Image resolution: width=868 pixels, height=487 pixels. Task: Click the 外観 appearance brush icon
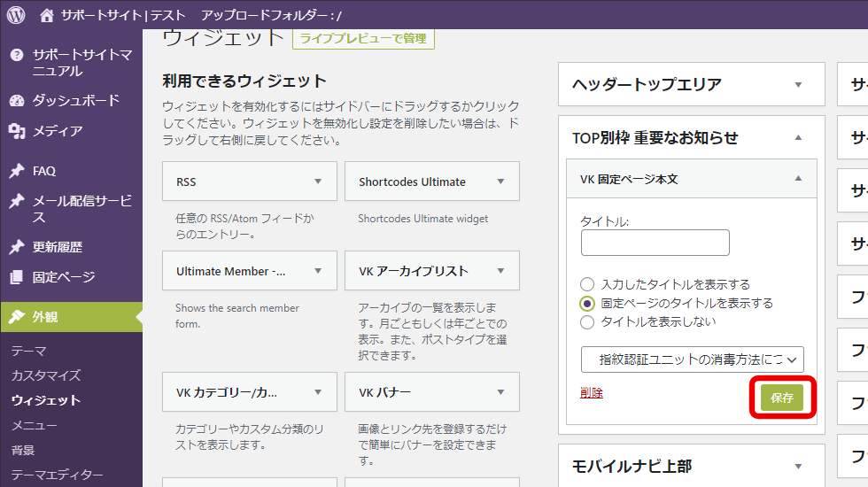(17, 316)
